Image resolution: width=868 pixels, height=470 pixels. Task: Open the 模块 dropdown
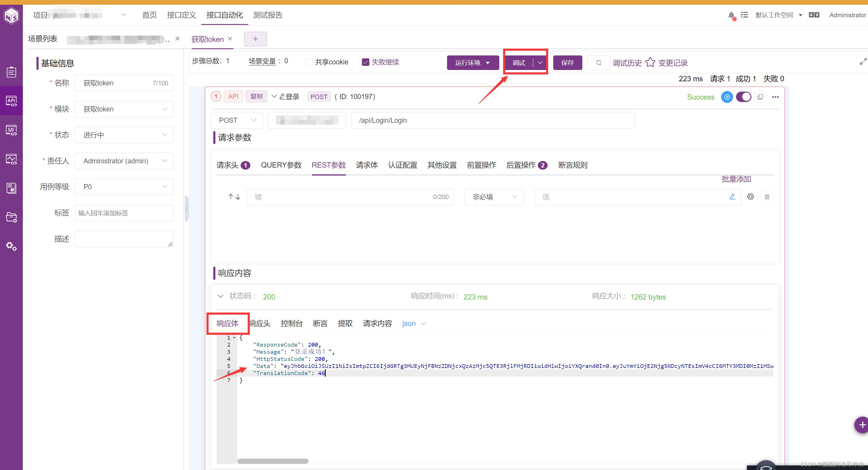(124, 109)
